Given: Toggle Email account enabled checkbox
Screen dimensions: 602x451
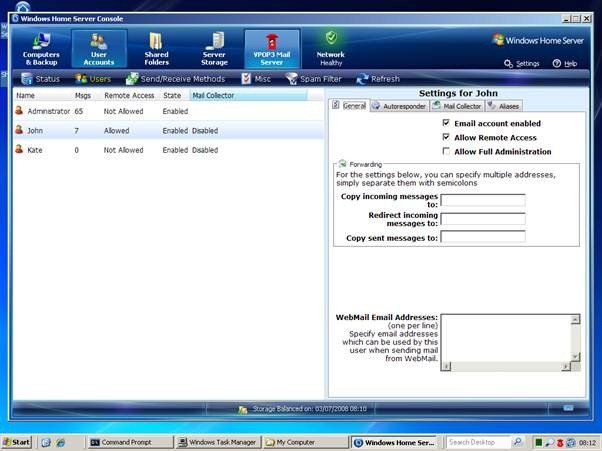Looking at the screenshot, I should 446,123.
